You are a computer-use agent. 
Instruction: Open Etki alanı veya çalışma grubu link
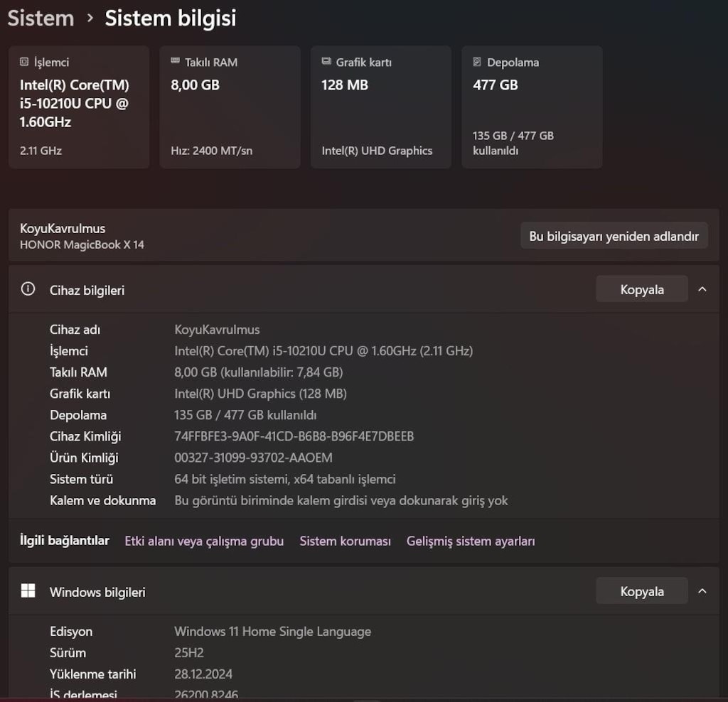coord(204,541)
